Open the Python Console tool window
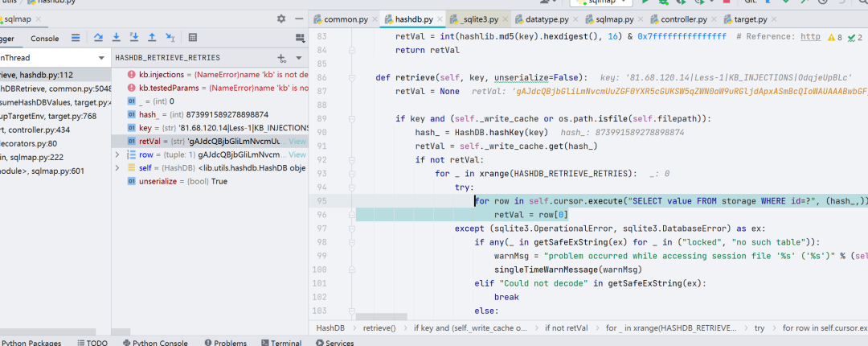 [155, 343]
